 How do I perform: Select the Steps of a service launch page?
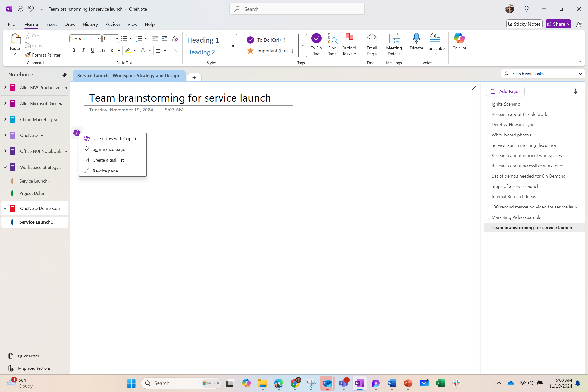click(x=515, y=186)
